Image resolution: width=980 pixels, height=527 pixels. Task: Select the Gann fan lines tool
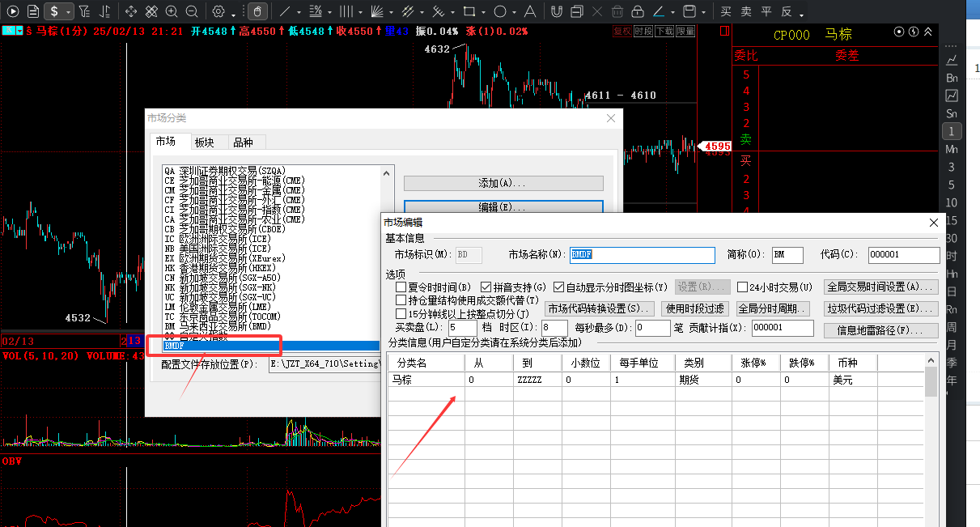point(376,11)
